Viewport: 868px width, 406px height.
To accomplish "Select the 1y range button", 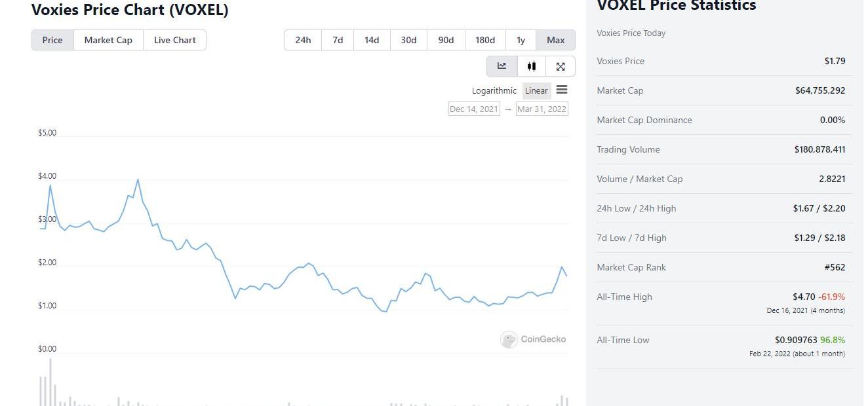I will pos(521,40).
